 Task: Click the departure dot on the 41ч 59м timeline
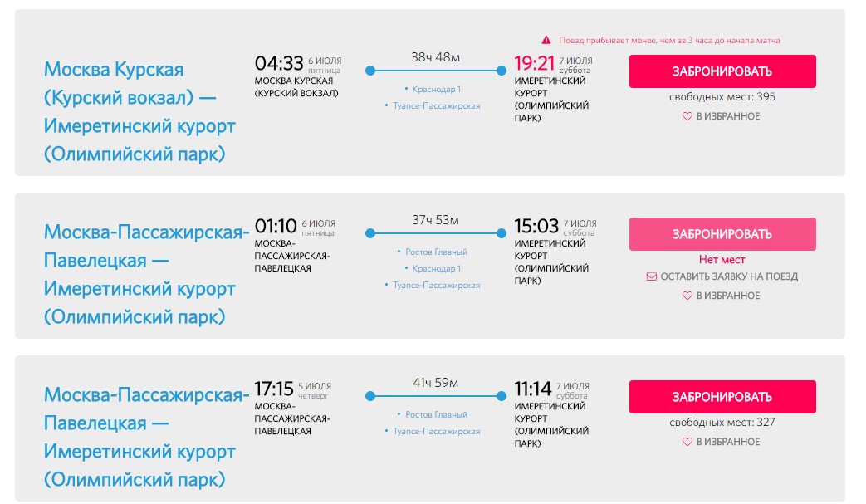point(370,397)
